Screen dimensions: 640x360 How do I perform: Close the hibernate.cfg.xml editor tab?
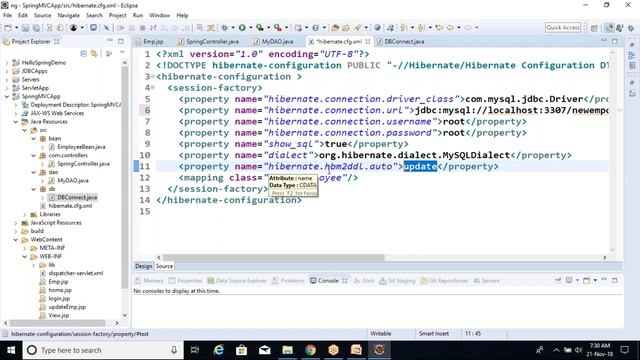click(x=368, y=41)
